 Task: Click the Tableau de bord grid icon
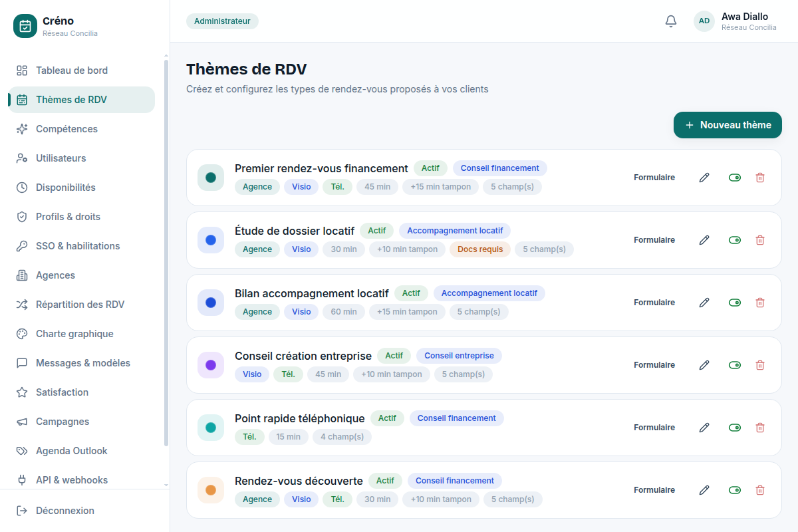click(22, 70)
